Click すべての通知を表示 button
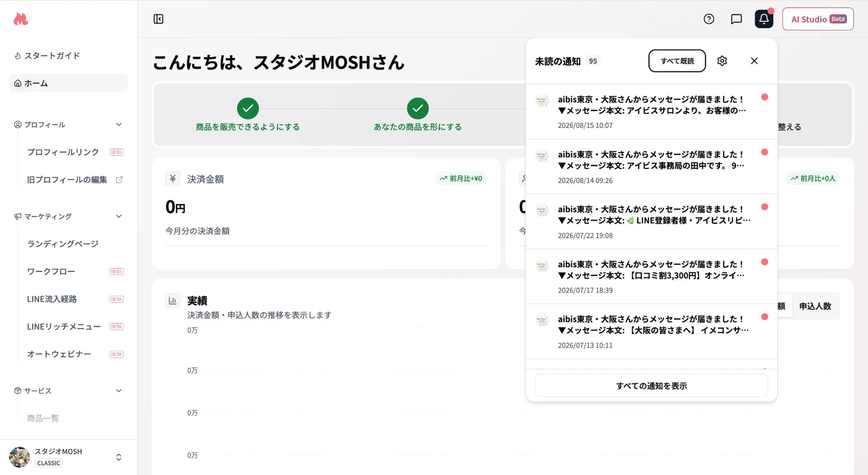 [x=651, y=386]
